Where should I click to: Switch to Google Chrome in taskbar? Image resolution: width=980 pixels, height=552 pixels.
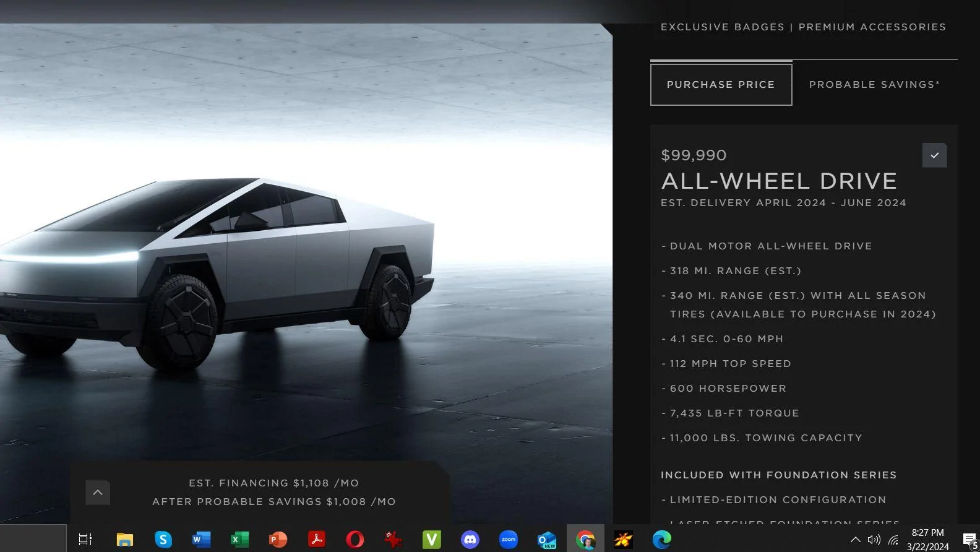click(585, 540)
